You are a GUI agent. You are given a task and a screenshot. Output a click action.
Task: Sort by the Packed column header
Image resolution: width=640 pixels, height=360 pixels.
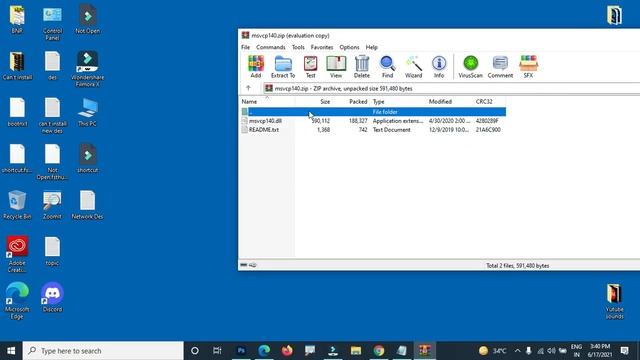point(350,102)
